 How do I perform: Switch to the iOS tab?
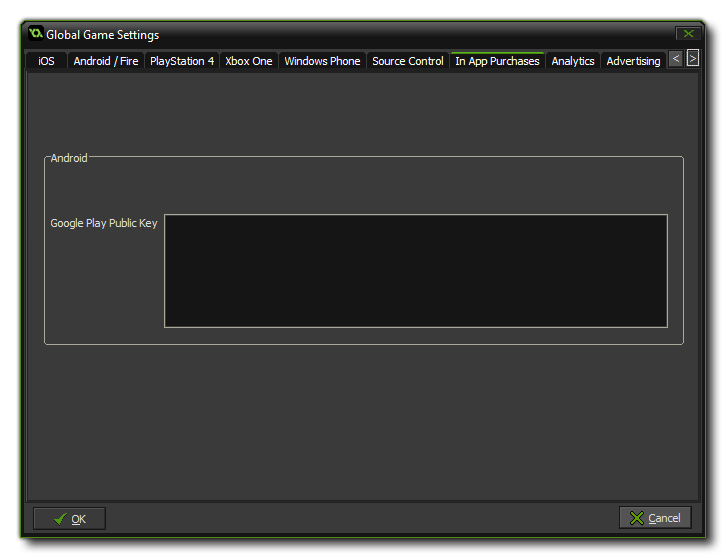point(47,61)
